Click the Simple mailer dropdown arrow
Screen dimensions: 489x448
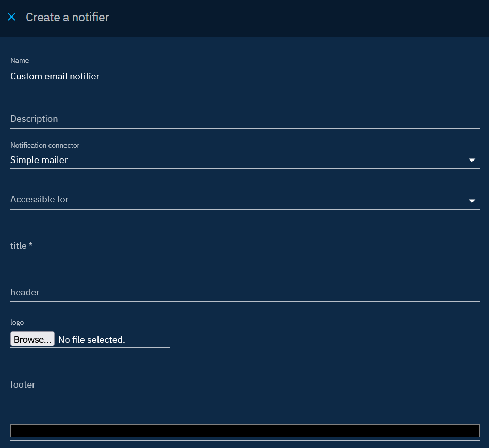(x=471, y=161)
